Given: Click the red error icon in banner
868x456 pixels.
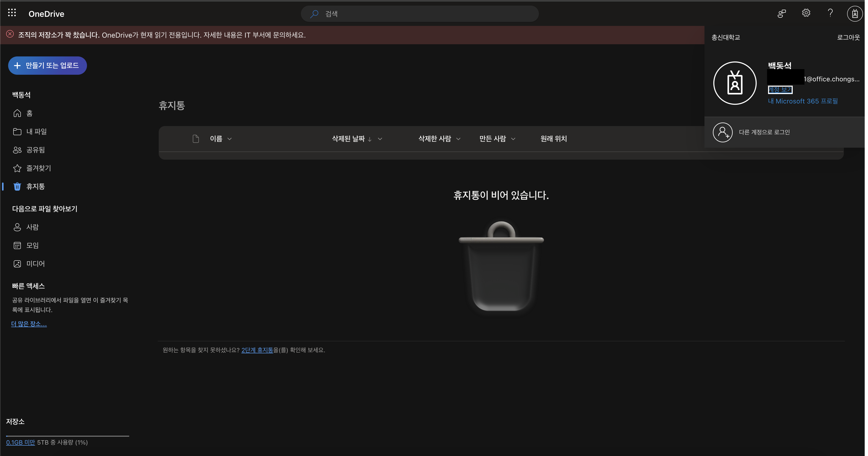Looking at the screenshot, I should (10, 34).
